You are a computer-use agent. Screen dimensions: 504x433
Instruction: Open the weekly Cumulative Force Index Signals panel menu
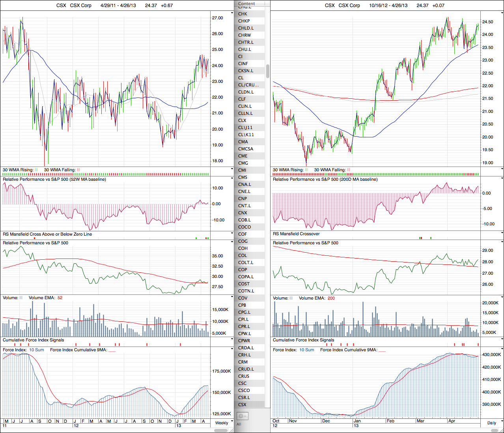[232, 340]
